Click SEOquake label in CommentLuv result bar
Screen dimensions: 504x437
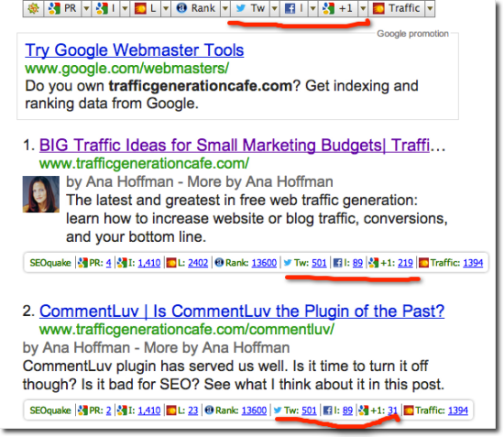point(50,410)
